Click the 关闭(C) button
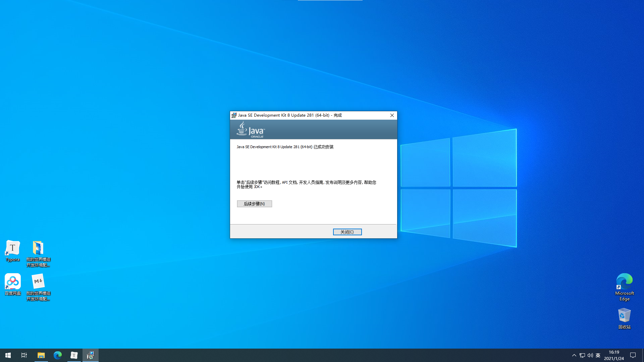Image resolution: width=644 pixels, height=362 pixels. click(347, 232)
